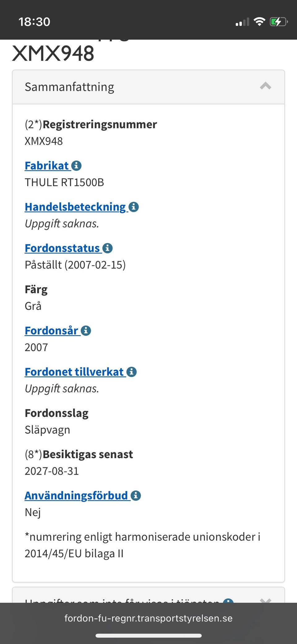Screen dimensions: 297x644
Task: Open the Användningsförbud link
Action: coord(76,495)
